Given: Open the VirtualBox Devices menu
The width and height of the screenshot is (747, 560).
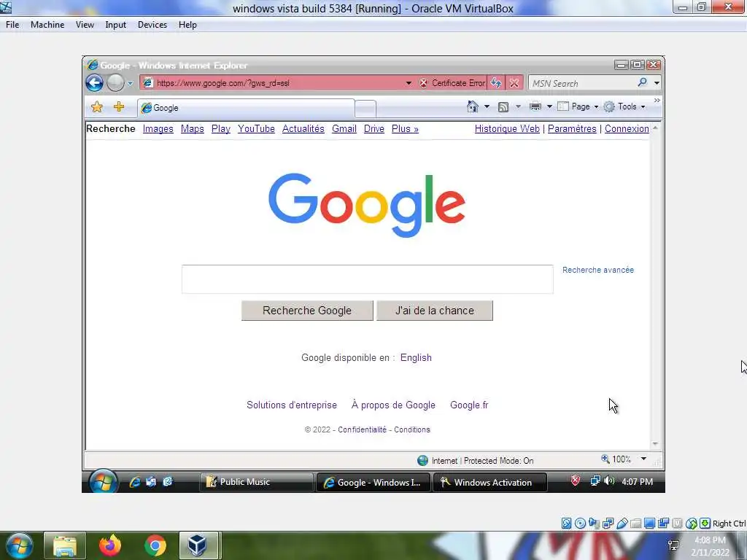Looking at the screenshot, I should click(152, 25).
